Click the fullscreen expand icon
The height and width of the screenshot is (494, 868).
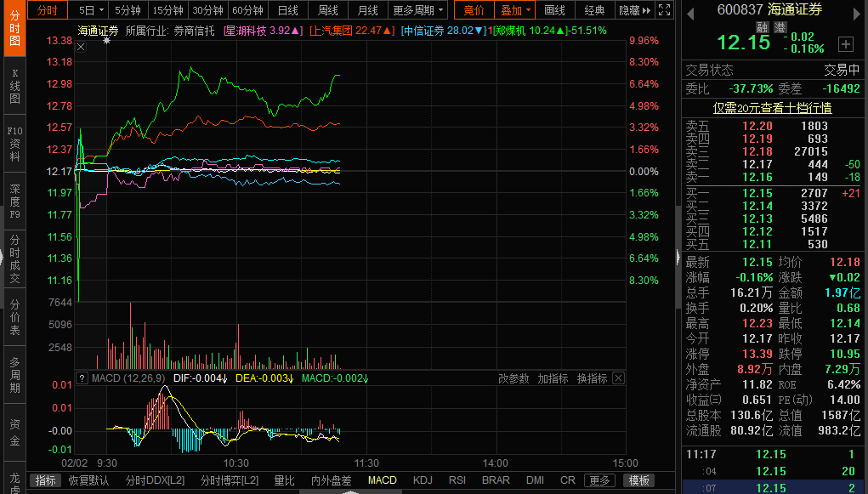click(664, 10)
